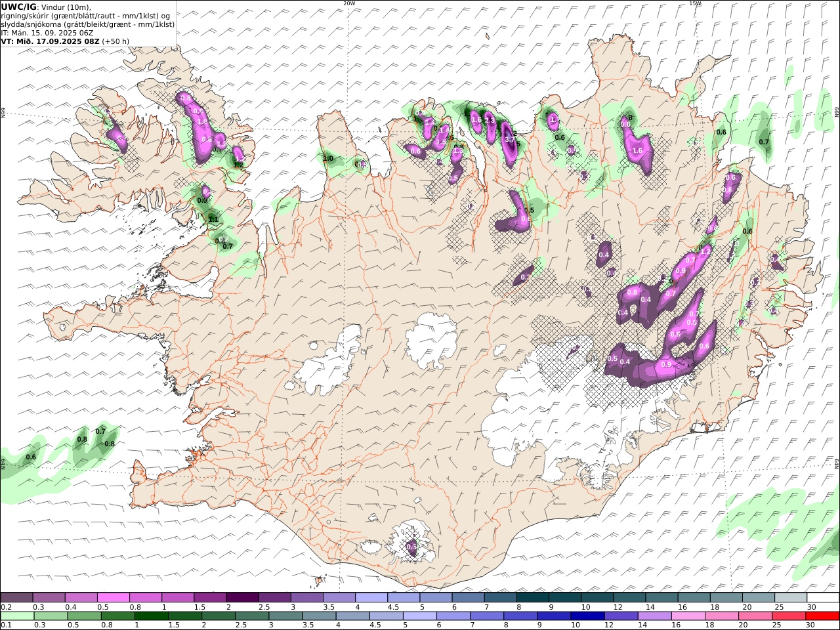
Task: Click the '0.2' label of the upper legend row
Action: (x=7, y=607)
